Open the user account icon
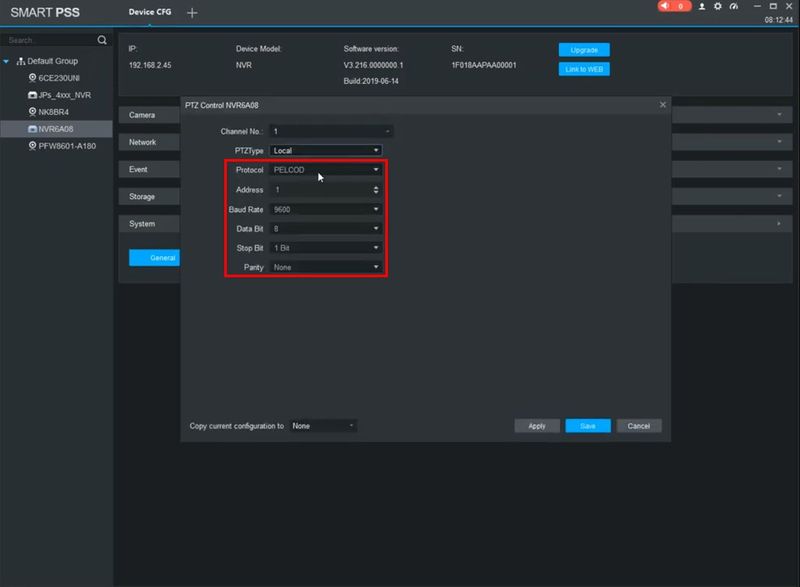800x587 pixels. 702,6
